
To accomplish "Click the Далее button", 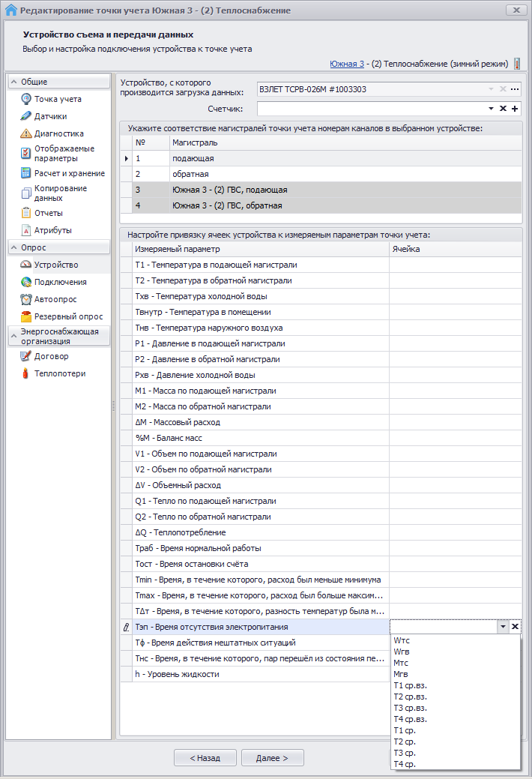I will tap(272, 758).
